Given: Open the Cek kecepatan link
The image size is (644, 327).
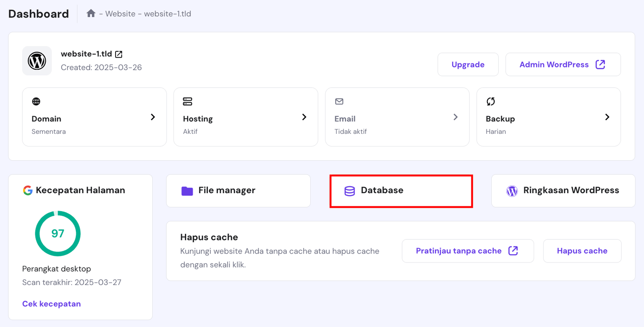Looking at the screenshot, I should (x=51, y=303).
